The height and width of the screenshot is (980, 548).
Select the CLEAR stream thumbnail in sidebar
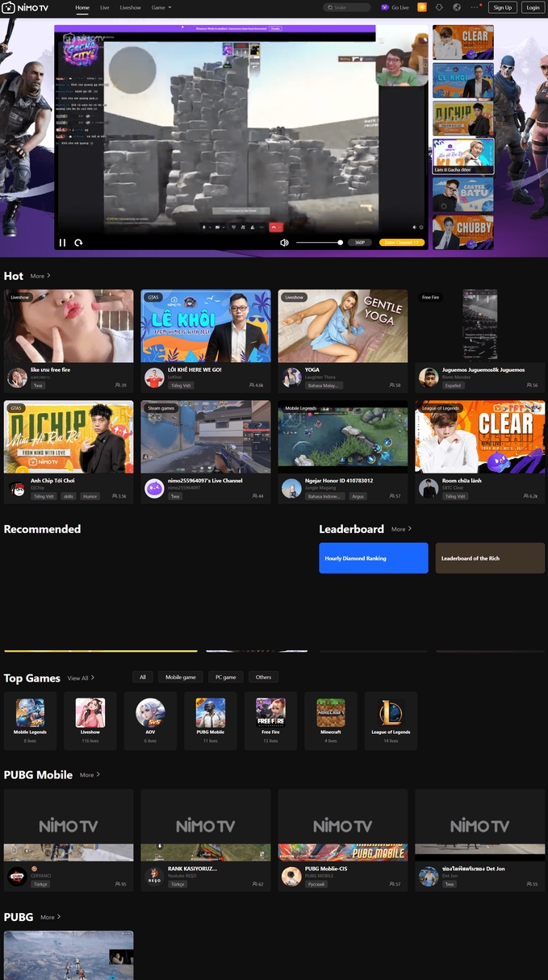pyautogui.click(x=463, y=42)
